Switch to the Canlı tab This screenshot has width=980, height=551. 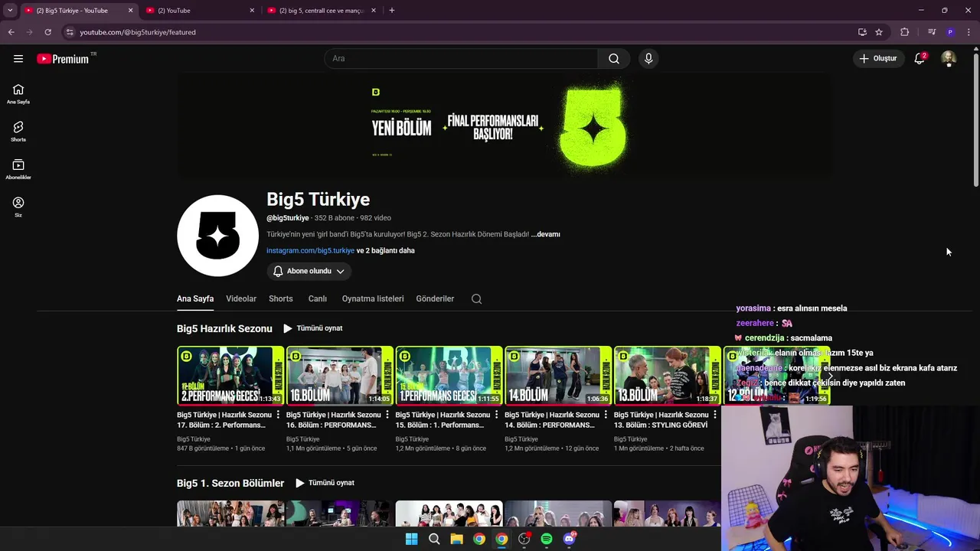click(x=318, y=298)
